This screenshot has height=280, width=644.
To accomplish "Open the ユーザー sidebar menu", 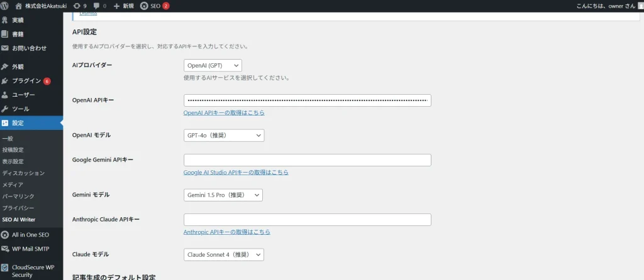I will click(x=23, y=95).
